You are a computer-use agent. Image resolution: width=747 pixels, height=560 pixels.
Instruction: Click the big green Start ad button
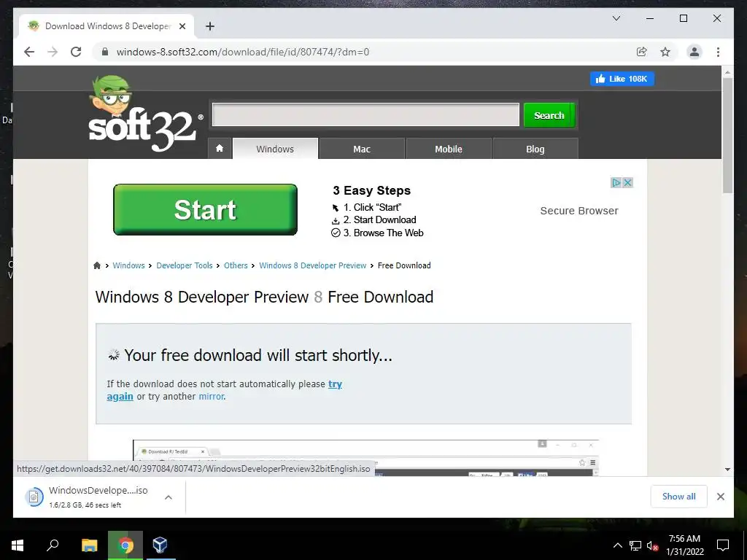point(205,209)
